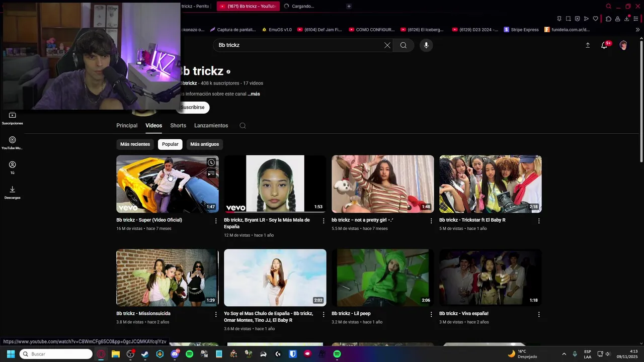The width and height of the screenshot is (644, 362).
Task: Click the Suscribirse button
Action: point(193,107)
